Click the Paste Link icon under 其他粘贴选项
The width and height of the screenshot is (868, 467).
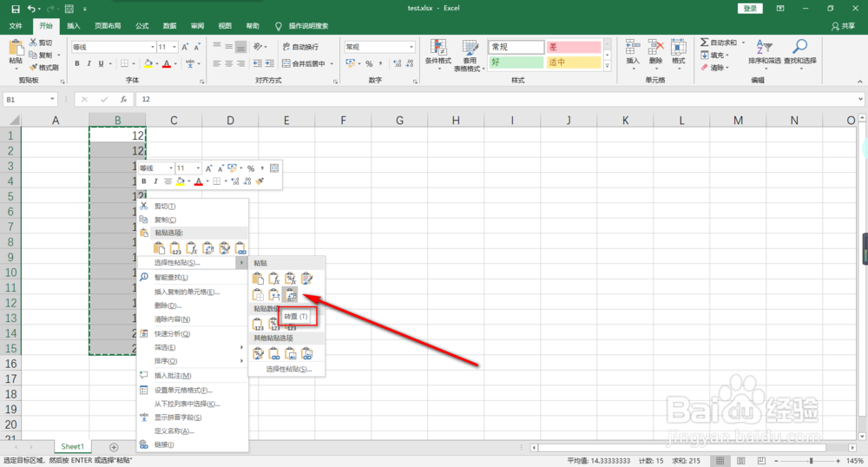point(274,353)
